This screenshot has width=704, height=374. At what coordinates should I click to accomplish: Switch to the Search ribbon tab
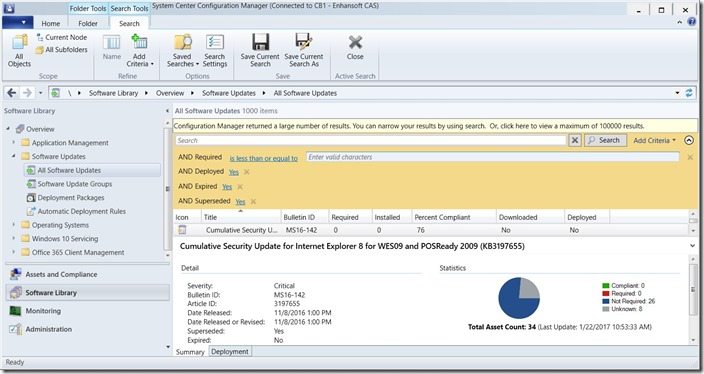pos(129,23)
